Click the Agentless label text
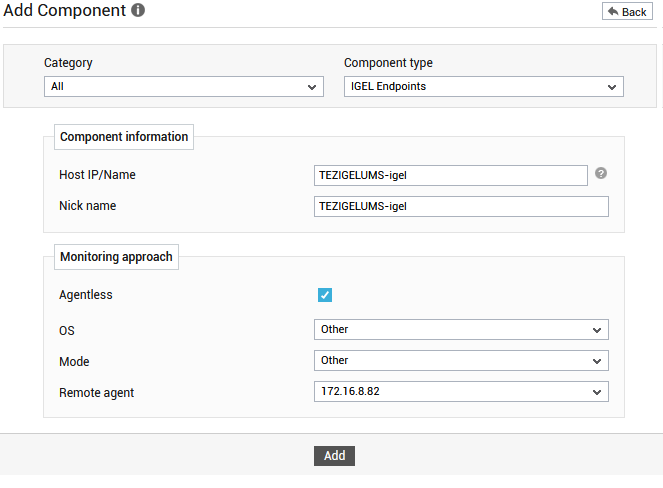Screen dimensions: 663x488 tap(86, 295)
